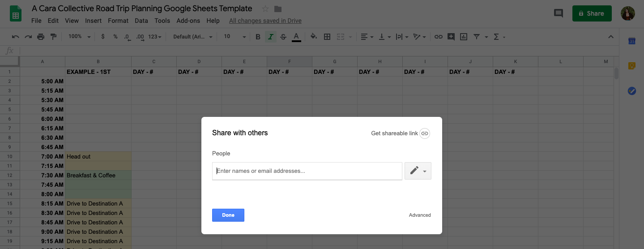The width and height of the screenshot is (644, 249).
Task: Click the blue Done button
Action: coord(228,215)
